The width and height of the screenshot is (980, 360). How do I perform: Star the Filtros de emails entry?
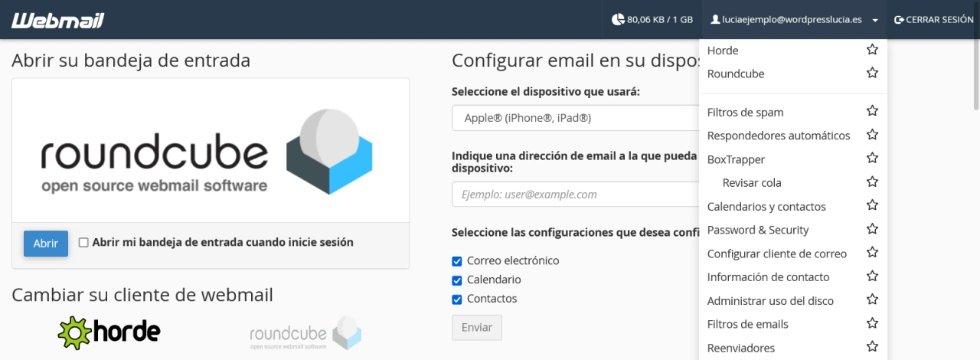[872, 323]
